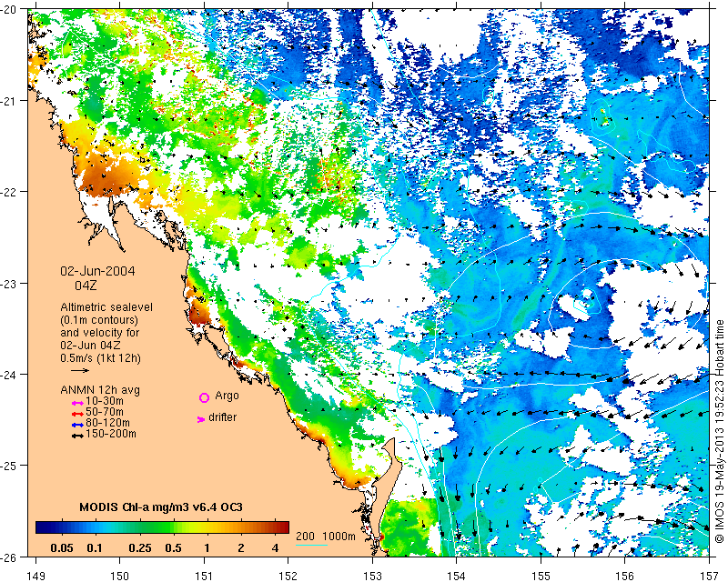
Task: Click the '02-Jun 04Z' legend text
Action: click(90, 345)
